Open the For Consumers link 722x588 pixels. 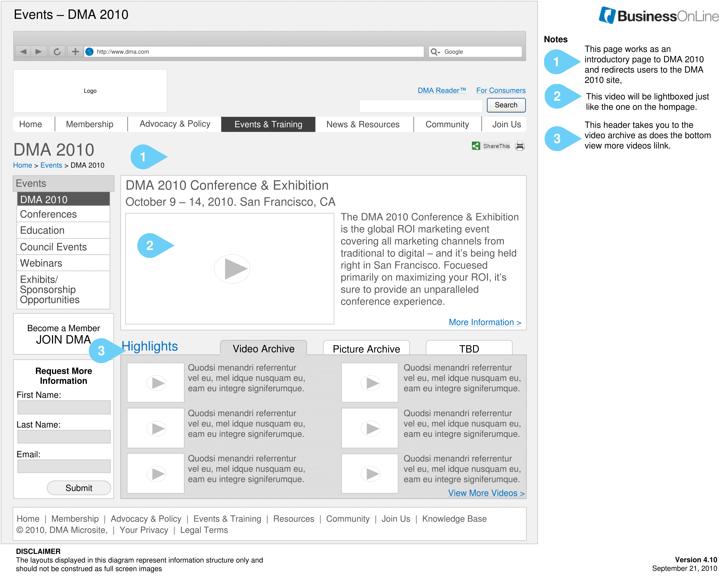click(x=501, y=90)
